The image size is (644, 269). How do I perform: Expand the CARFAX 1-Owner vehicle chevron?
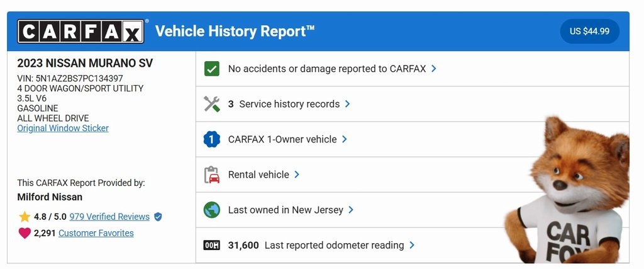click(345, 139)
